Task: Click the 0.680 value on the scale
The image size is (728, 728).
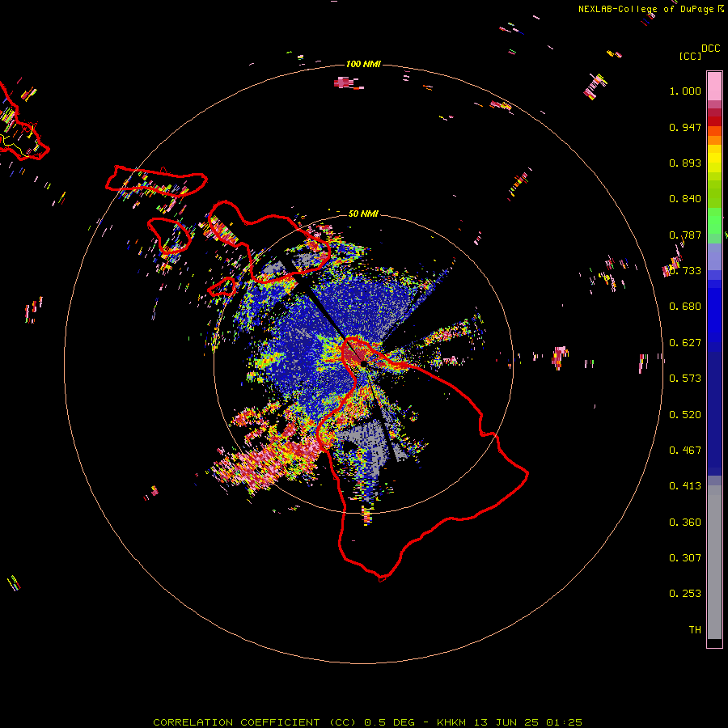Action: pos(685,307)
